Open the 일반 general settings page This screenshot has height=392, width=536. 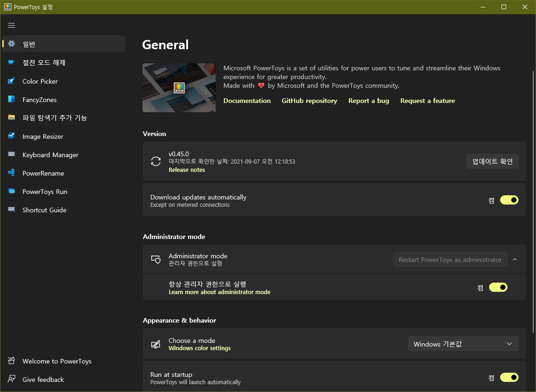click(64, 44)
